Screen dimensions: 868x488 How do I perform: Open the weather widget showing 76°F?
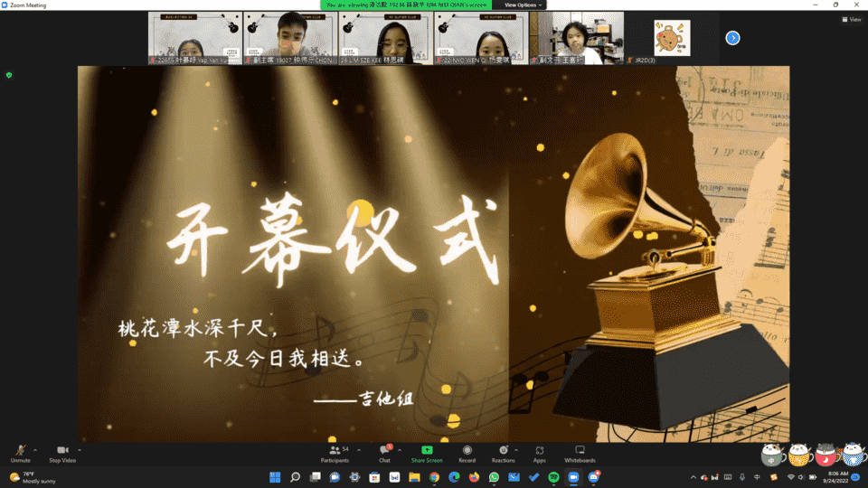[33, 477]
